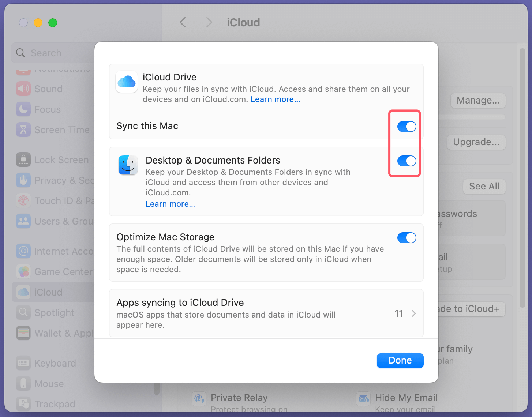
Task: Click the Lock Screen padlock icon
Action: point(23,159)
